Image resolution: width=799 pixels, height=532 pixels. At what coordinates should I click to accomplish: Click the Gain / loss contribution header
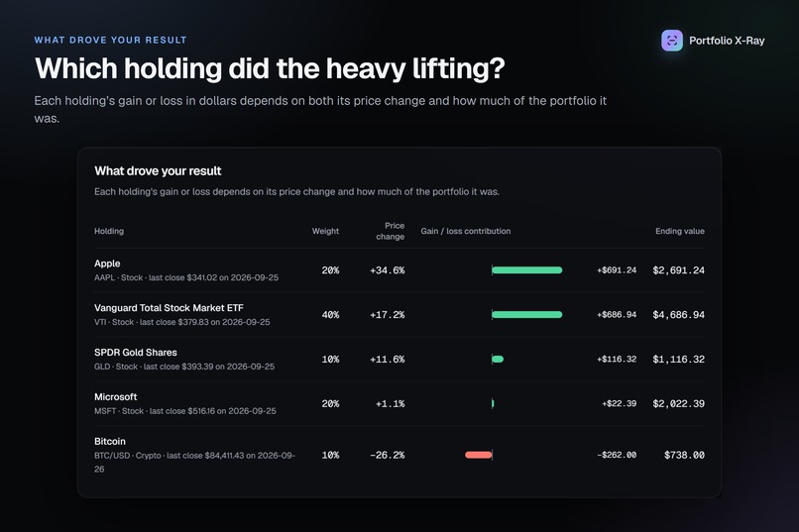466,231
